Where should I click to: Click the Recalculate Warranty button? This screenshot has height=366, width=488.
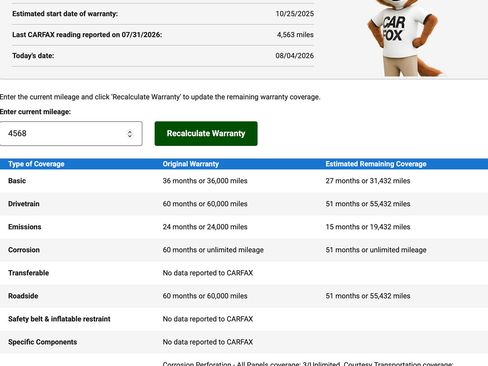[x=206, y=133]
